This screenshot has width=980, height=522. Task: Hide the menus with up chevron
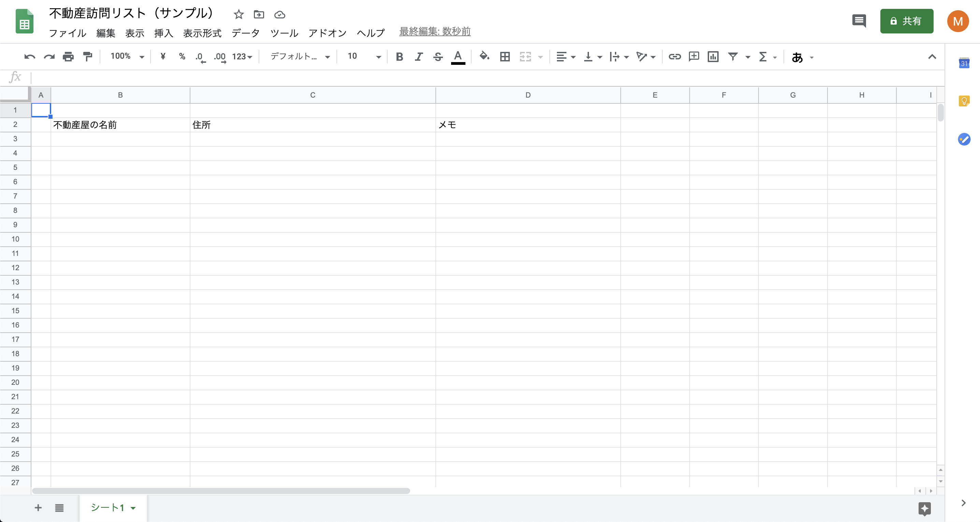(x=932, y=57)
